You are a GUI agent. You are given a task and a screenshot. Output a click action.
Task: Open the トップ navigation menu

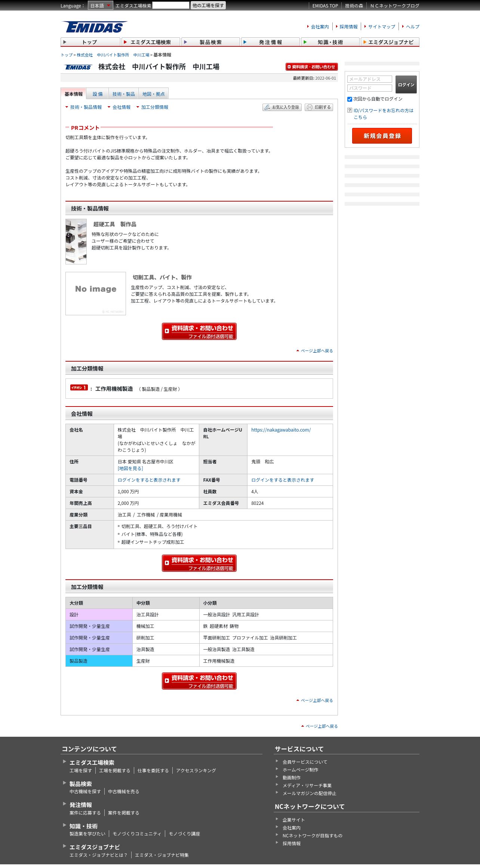point(90,42)
